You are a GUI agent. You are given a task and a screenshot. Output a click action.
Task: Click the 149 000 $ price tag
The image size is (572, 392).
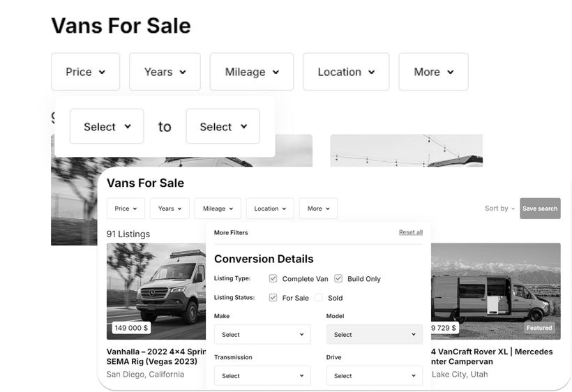click(131, 328)
